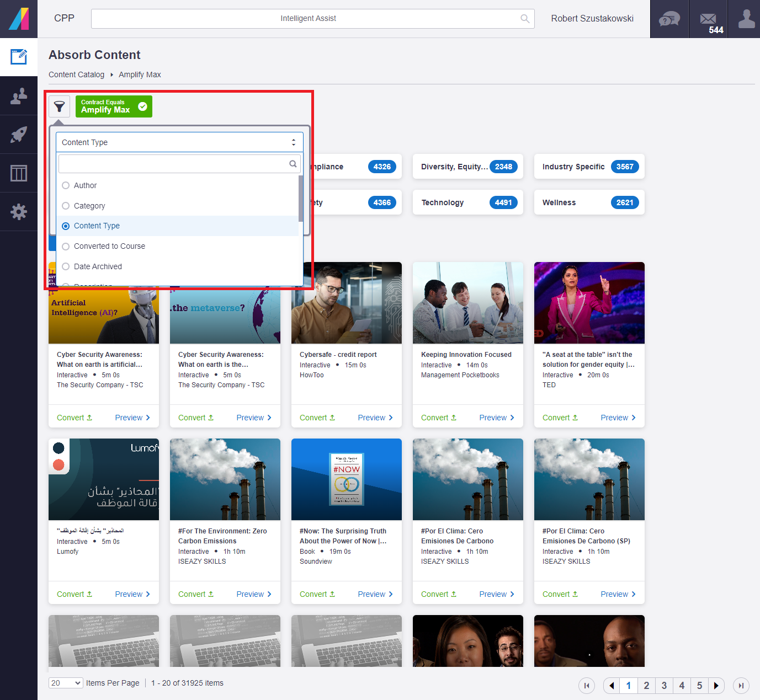
Task: Open the rocket launch sidebar icon
Action: click(19, 135)
